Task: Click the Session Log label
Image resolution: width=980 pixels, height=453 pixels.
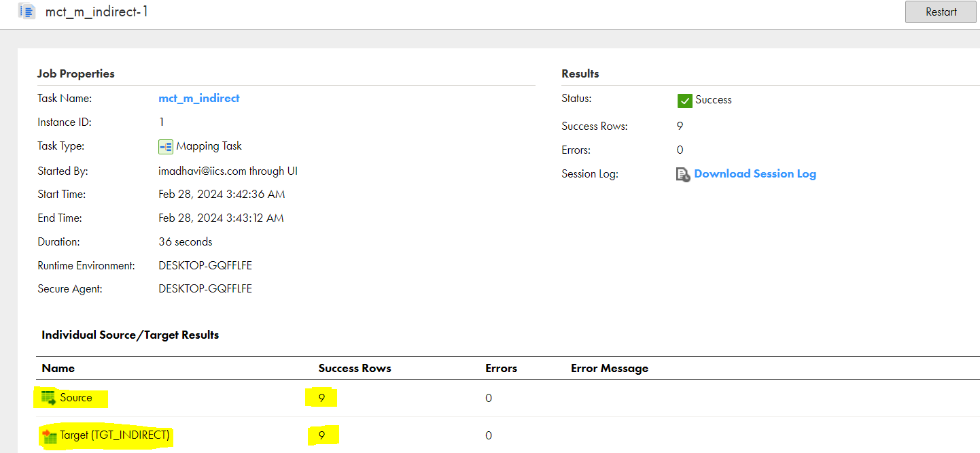Action: click(x=590, y=173)
